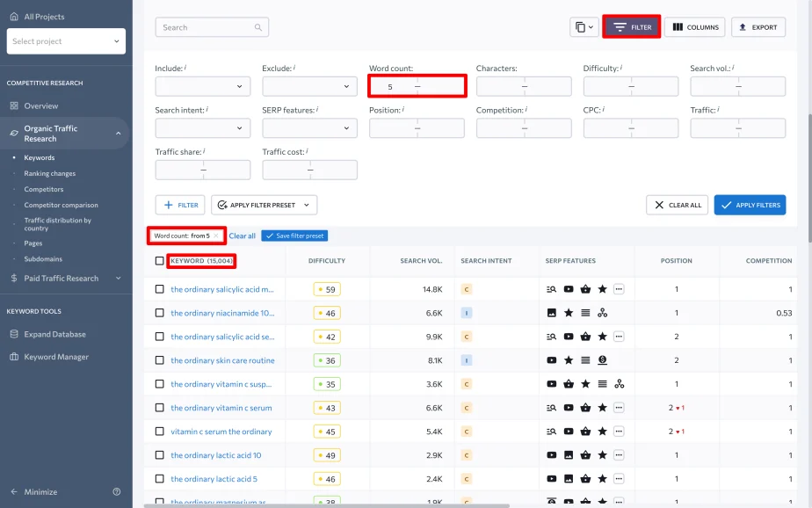Open the Select project dropdown
The height and width of the screenshot is (508, 812).
click(65, 40)
